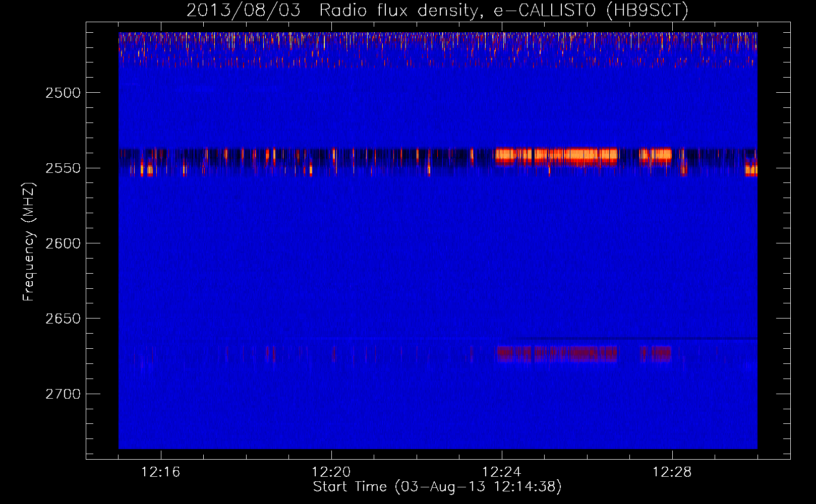816x504 pixels.
Task: Select the 'Frequency (MHZ)' axis label
Action: tap(29, 242)
